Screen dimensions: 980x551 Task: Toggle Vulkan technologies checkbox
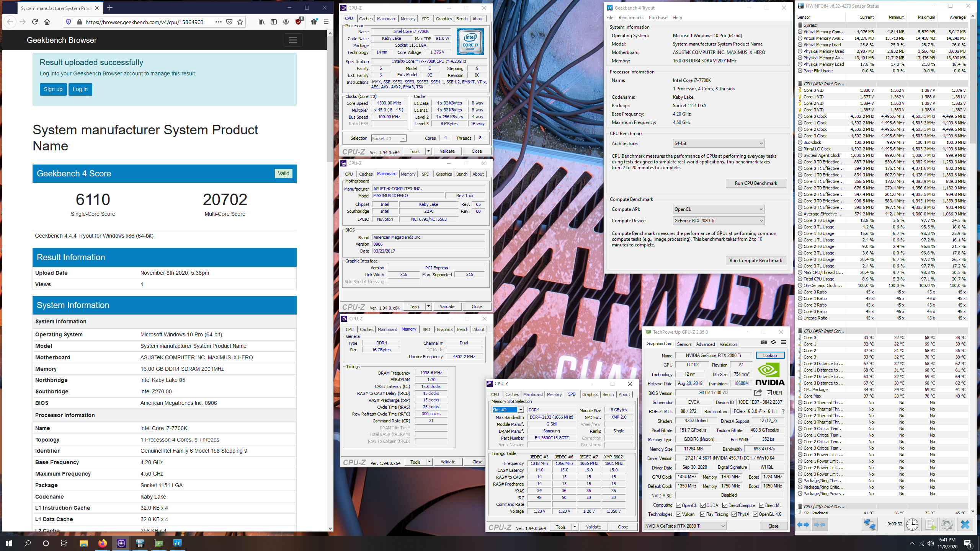pos(679,514)
